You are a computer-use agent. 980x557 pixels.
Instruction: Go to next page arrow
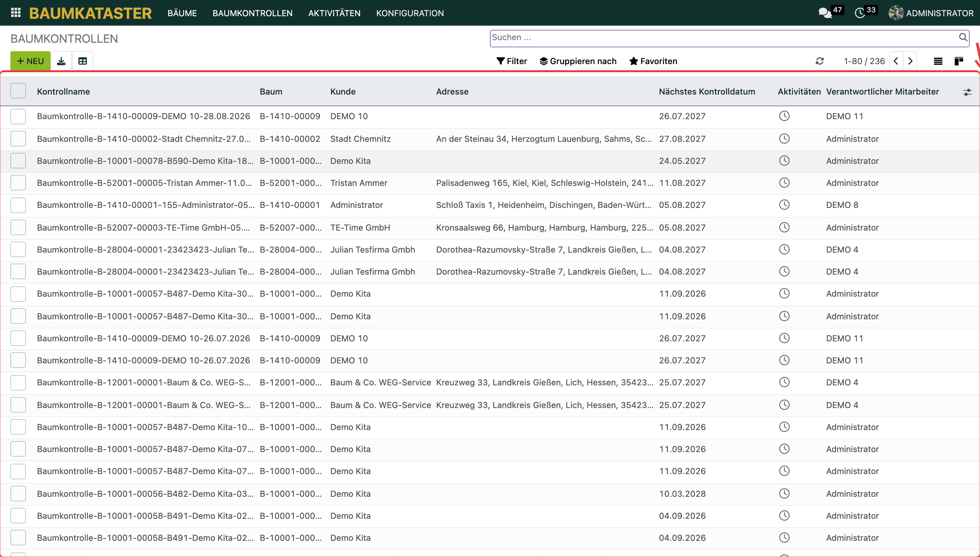(x=910, y=61)
